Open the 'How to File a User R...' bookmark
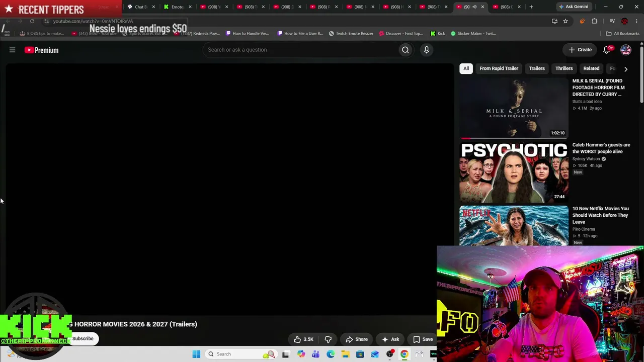Image resolution: width=644 pixels, height=362 pixels. click(300, 34)
